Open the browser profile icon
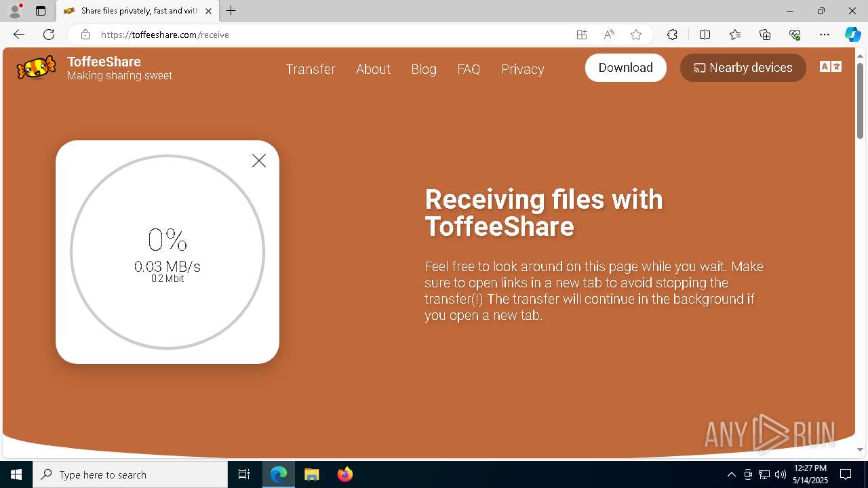The width and height of the screenshot is (868, 488). (x=15, y=11)
